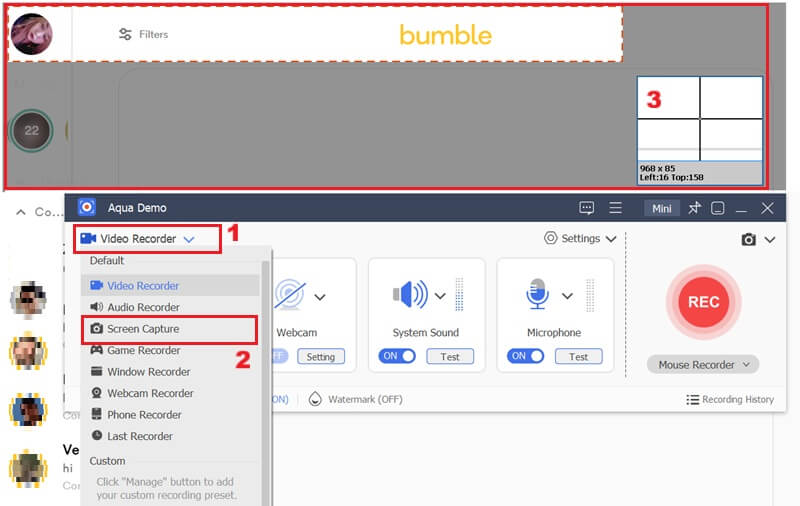Open Recording History
Image resolution: width=800 pixels, height=506 pixels.
click(730, 399)
